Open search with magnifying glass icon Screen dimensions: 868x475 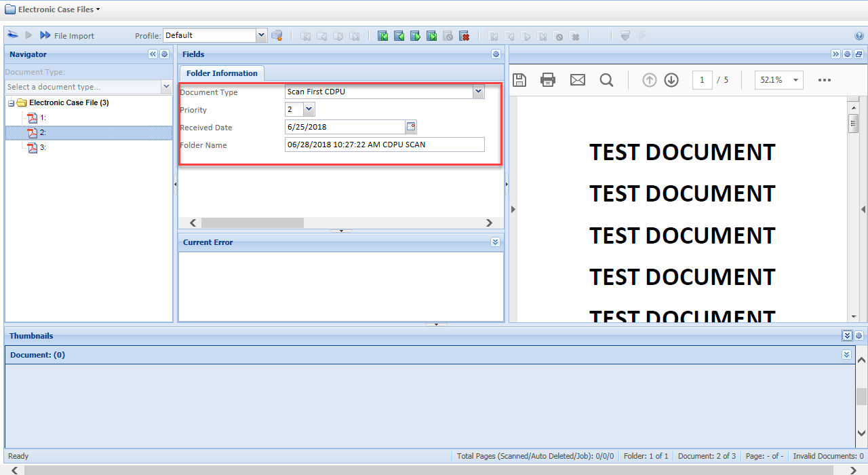pyautogui.click(x=606, y=80)
